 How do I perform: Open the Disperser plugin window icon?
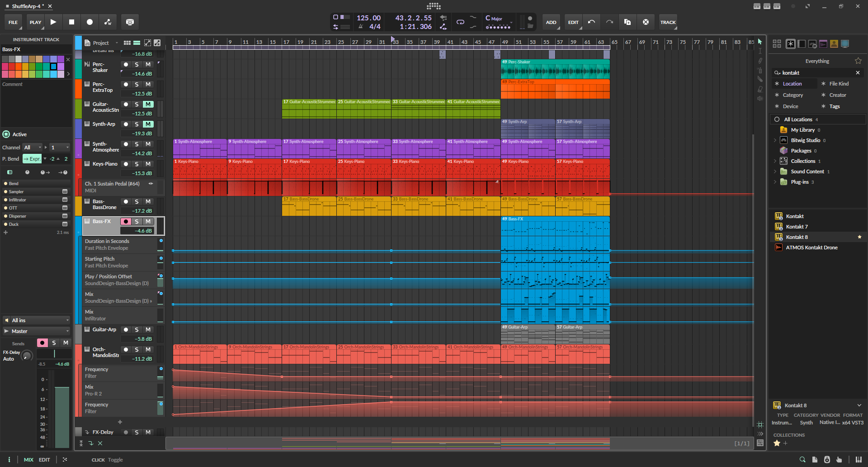(65, 216)
